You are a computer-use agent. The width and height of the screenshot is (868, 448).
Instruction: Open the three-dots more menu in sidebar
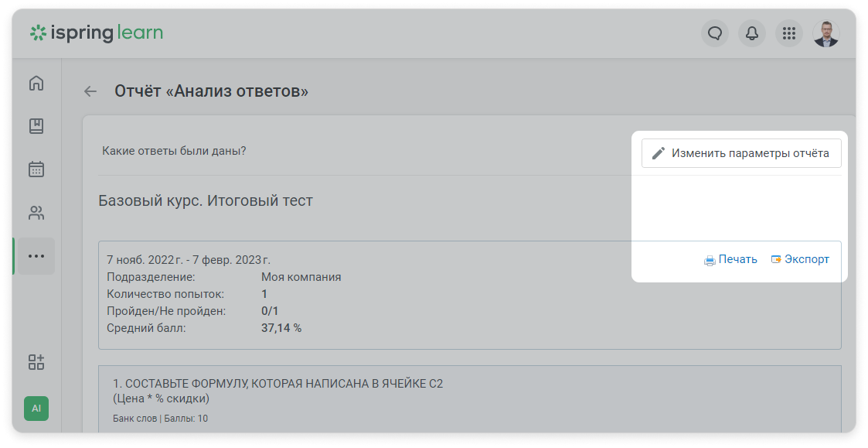coord(36,256)
